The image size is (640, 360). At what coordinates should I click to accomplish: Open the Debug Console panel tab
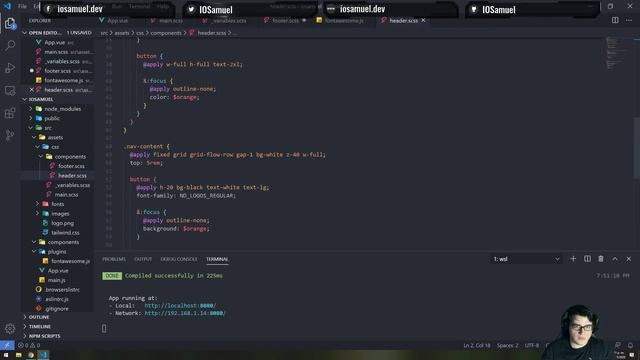click(x=179, y=259)
